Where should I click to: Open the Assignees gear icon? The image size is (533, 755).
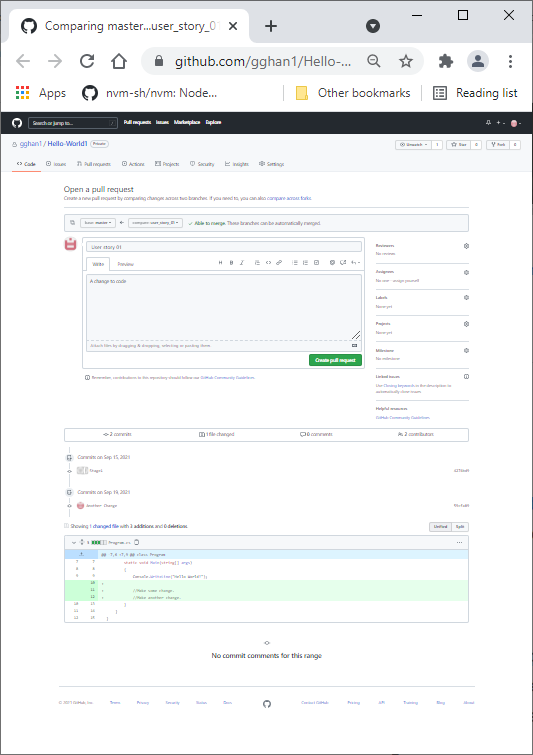(466, 273)
